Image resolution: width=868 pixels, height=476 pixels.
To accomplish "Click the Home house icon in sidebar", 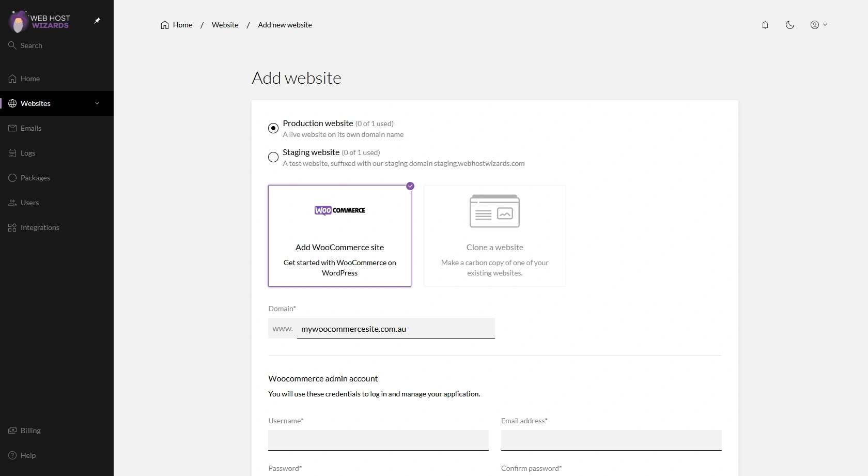I will tap(12, 79).
